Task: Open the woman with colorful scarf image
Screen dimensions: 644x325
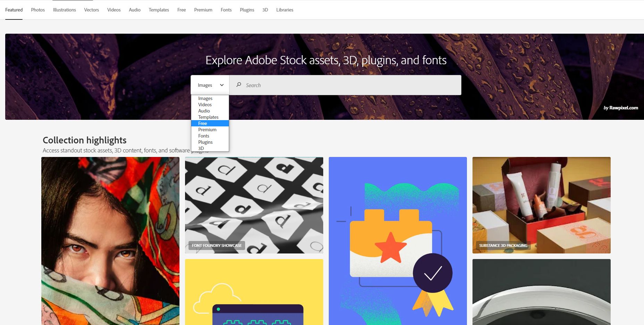Action: click(110, 241)
